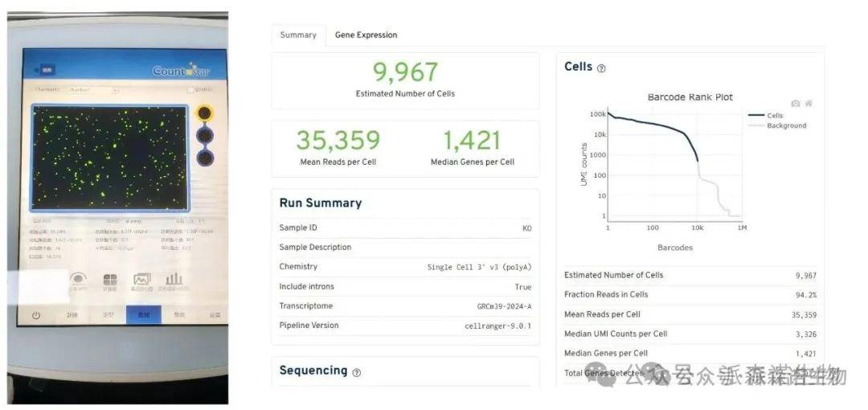Select the Summary tab
The width and height of the screenshot is (868, 410).
[298, 35]
